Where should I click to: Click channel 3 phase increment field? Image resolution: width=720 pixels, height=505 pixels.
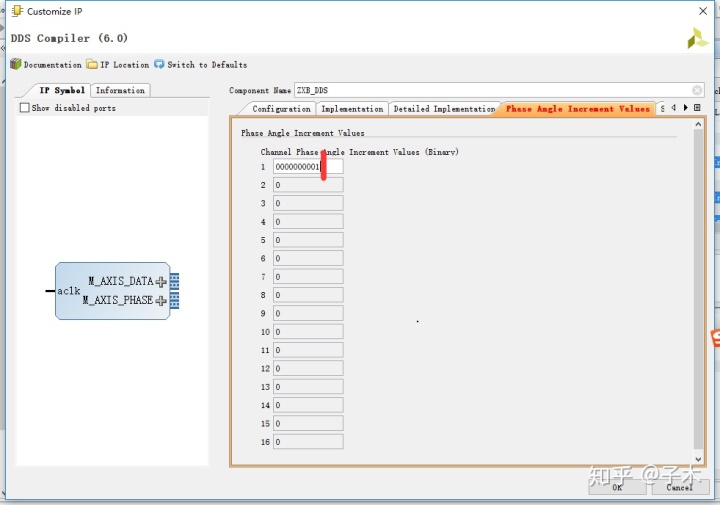(x=308, y=203)
